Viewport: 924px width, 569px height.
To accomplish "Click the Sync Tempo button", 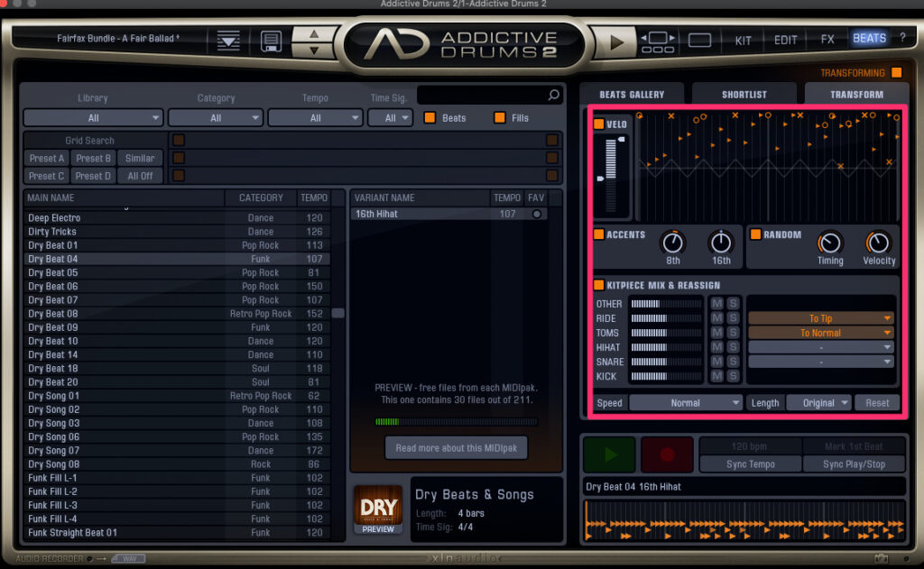I will point(750,464).
